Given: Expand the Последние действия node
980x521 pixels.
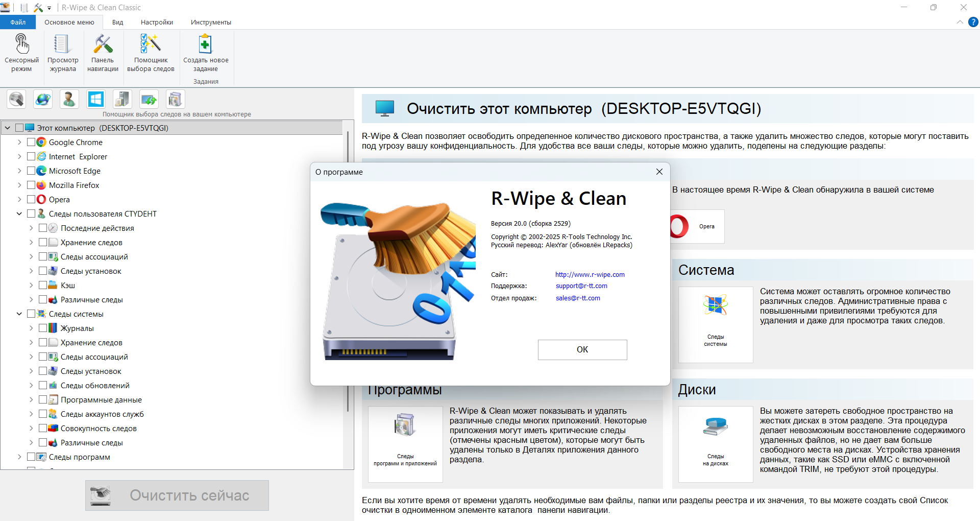Looking at the screenshot, I should (31, 228).
